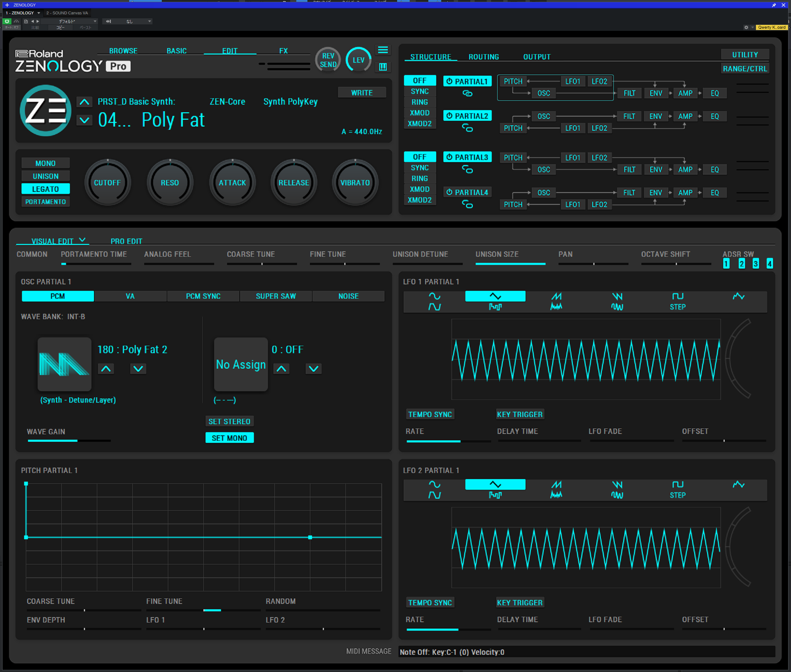Screen dimensions: 791x672
Task: Select random waveform icon in LFO 2
Action: (x=738, y=484)
